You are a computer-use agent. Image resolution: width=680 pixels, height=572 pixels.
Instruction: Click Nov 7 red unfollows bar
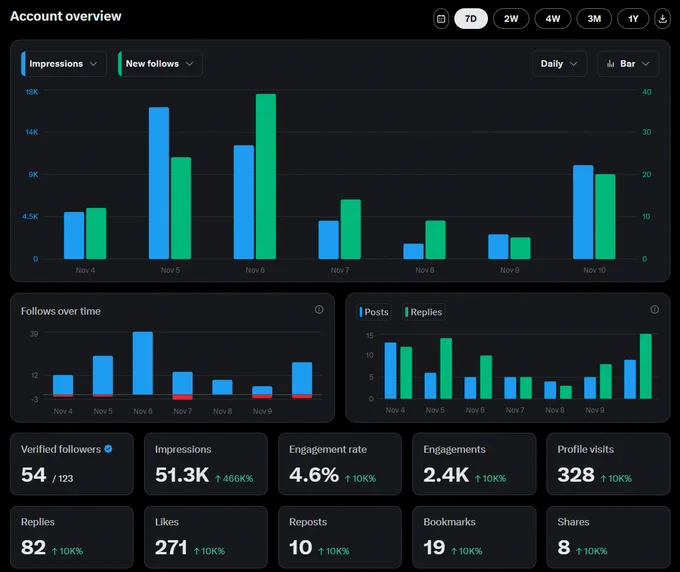coord(183,397)
